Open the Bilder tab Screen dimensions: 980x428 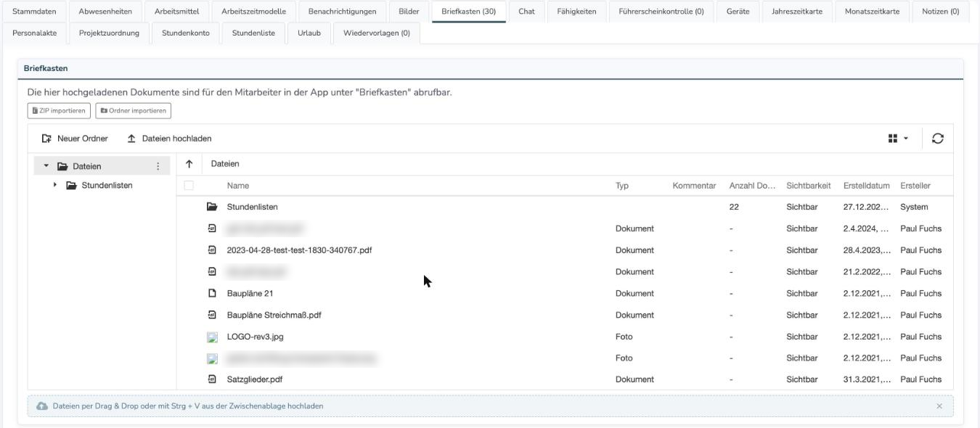click(409, 12)
